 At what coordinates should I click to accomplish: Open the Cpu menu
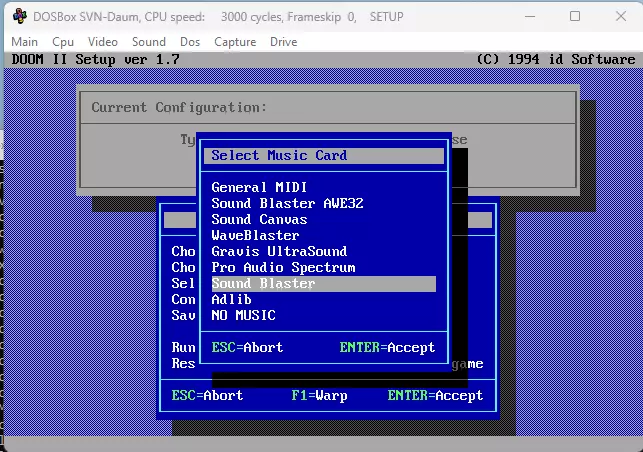[x=63, y=42]
